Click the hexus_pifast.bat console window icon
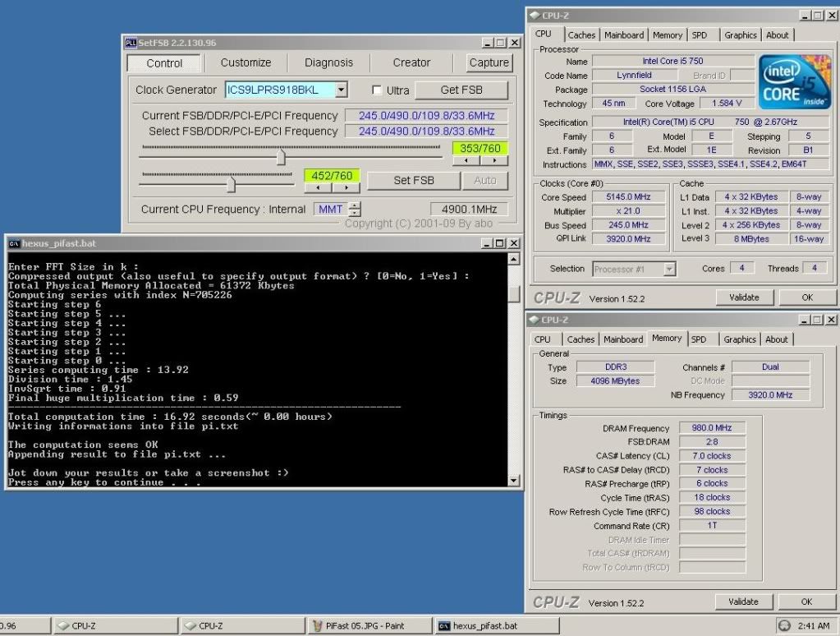 pyautogui.click(x=14, y=243)
